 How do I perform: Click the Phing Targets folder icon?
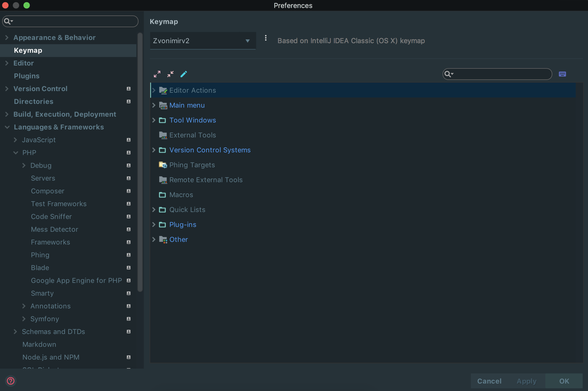pos(163,165)
